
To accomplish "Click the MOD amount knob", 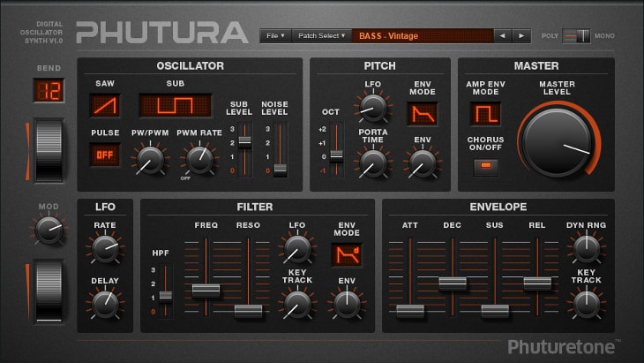I will pos(49,231).
